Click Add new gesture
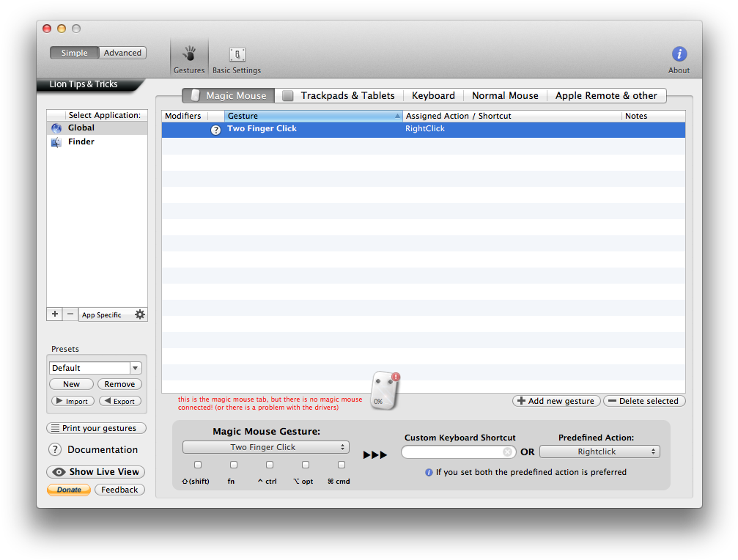Viewport: 738px width, 560px height. tap(556, 401)
